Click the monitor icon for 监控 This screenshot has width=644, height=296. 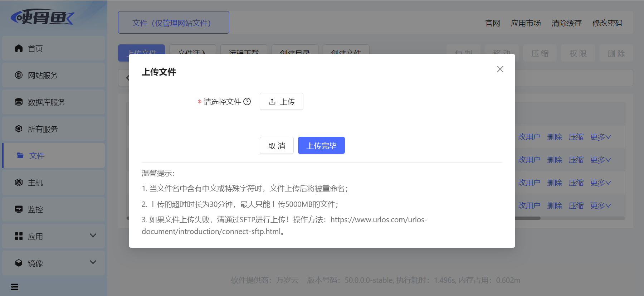[19, 209]
